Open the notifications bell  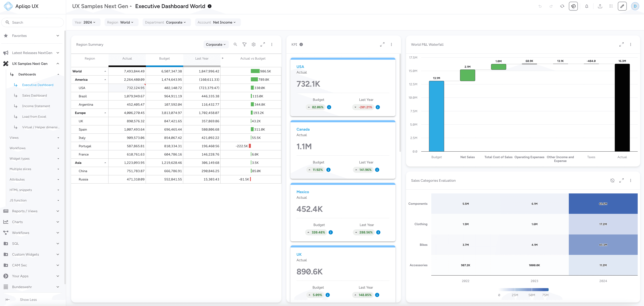586,6
